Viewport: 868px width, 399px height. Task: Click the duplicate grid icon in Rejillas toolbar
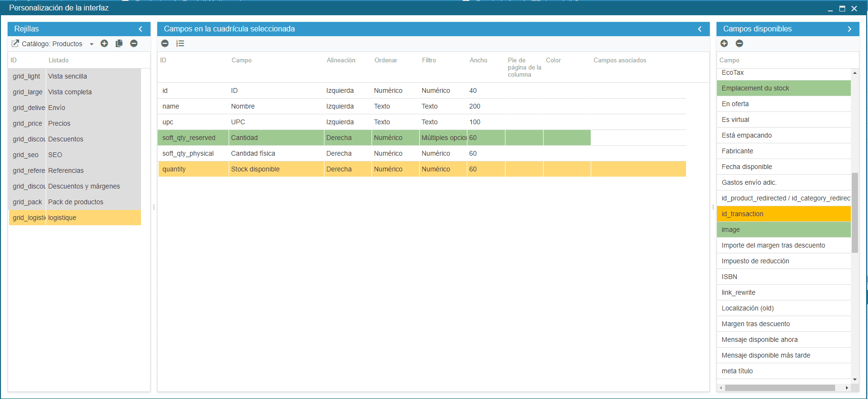119,43
